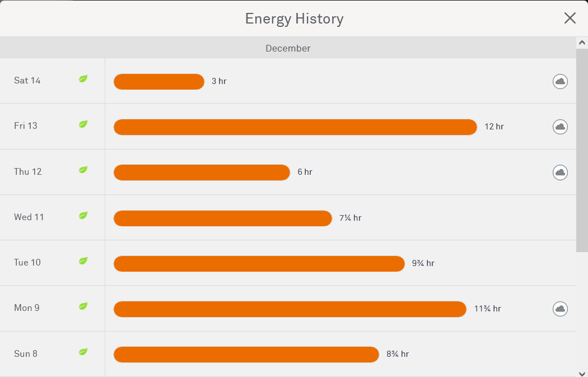
Task: Click the scrollbar down arrow
Action: click(x=582, y=373)
